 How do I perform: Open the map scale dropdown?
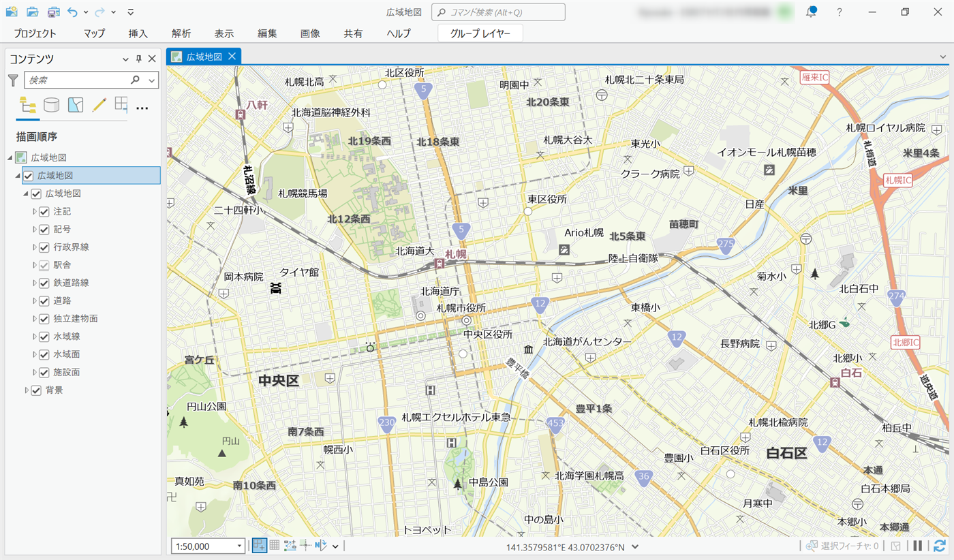click(239, 546)
